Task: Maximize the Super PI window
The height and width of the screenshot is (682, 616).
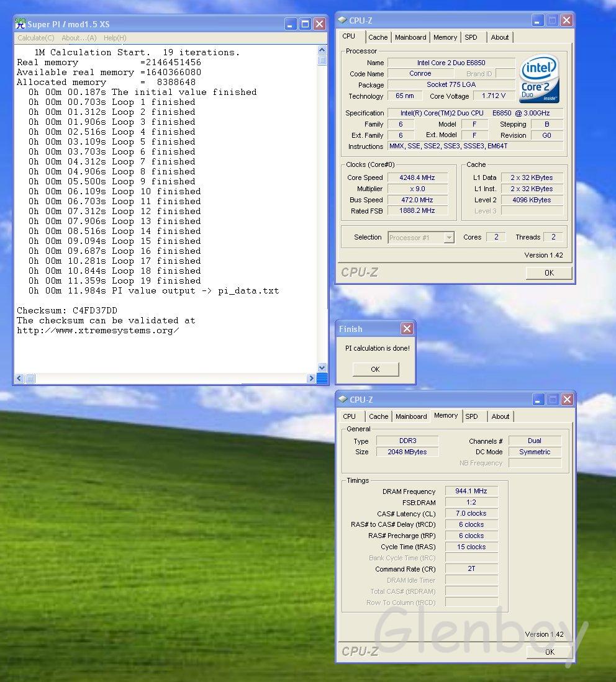Action: coord(305,24)
